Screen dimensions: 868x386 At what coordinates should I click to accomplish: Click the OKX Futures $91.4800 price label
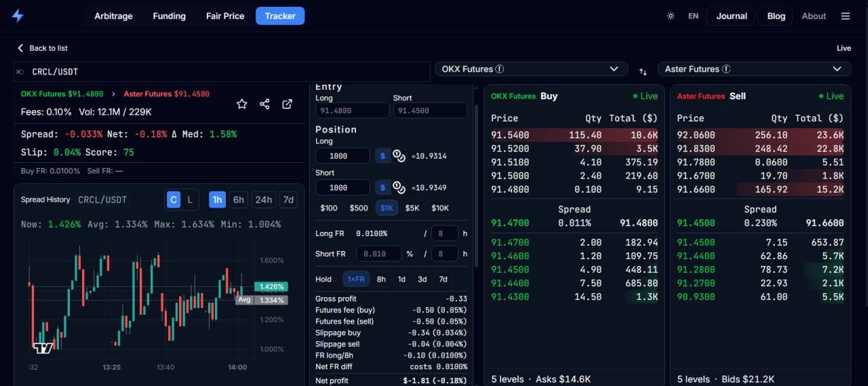tap(62, 94)
